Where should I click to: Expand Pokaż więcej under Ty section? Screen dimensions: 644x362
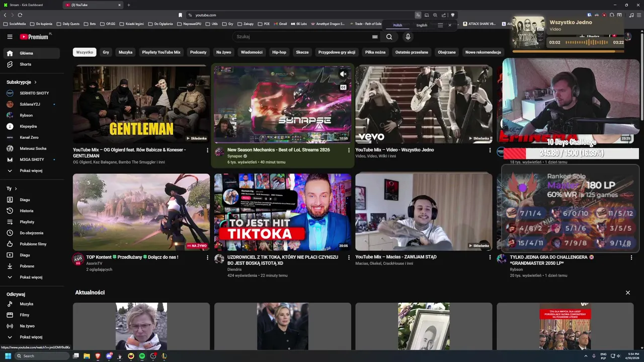point(31,277)
